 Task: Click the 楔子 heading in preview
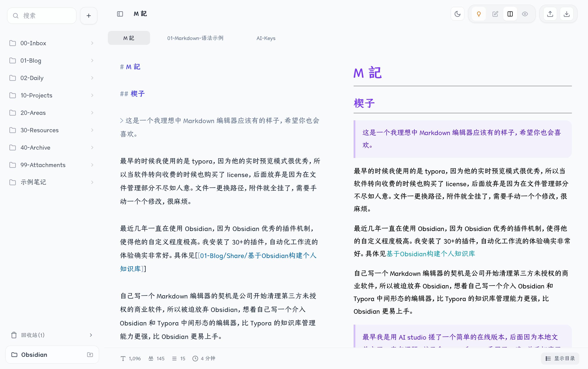(x=364, y=103)
